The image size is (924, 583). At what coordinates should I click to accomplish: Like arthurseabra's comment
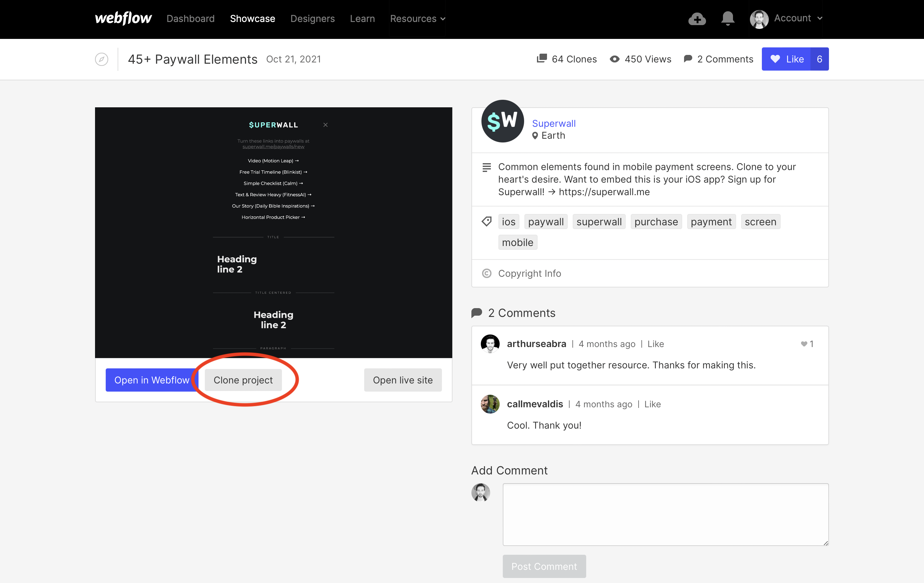pos(656,344)
